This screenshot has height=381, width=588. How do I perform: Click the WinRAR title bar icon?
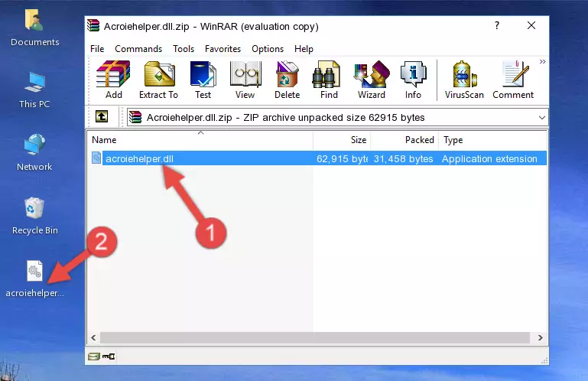(93, 26)
